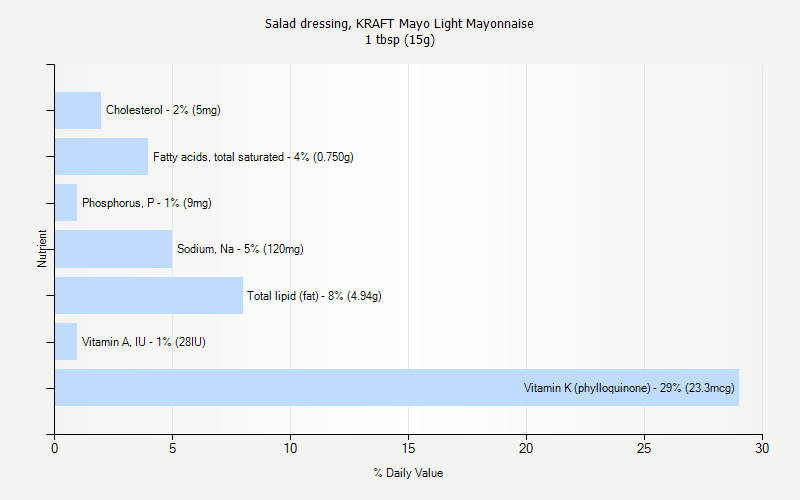Click the label 'Phosphorus, P - 1% (9mg)'

click(x=147, y=203)
